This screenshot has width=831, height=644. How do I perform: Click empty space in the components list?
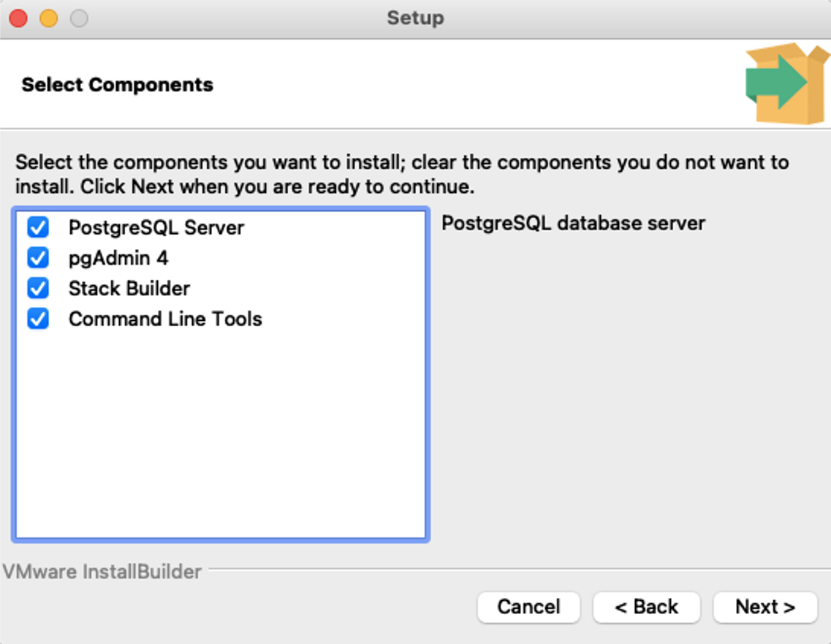tap(219, 439)
